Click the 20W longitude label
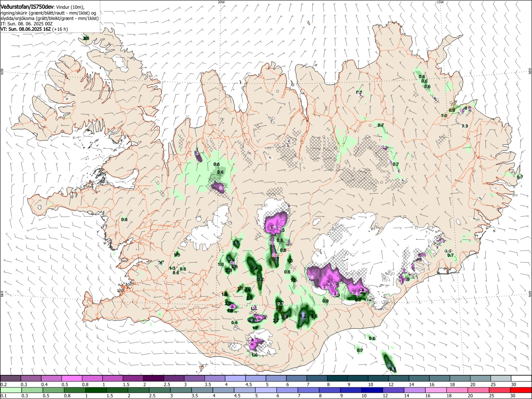Image resolution: width=532 pixels, height=399 pixels. pyautogui.click(x=221, y=2)
